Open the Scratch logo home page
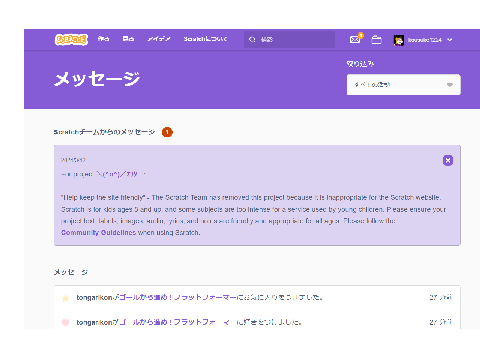The width and height of the screenshot is (480, 360). pyautogui.click(x=71, y=40)
